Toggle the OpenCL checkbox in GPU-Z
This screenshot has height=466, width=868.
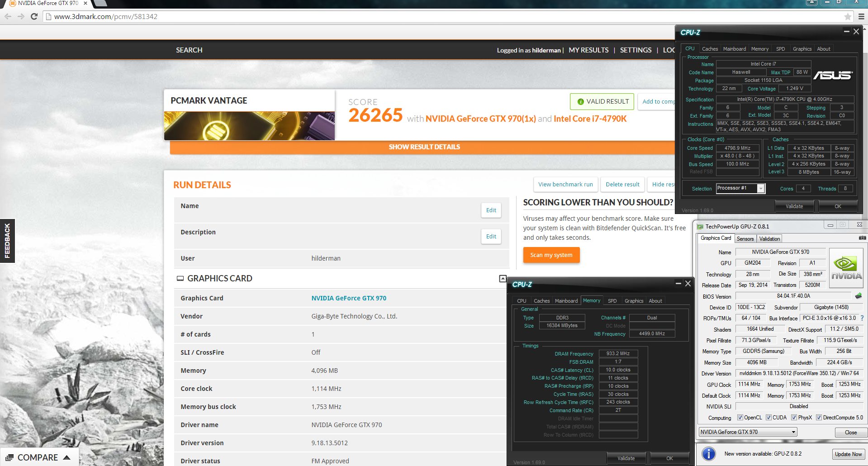coord(740,418)
